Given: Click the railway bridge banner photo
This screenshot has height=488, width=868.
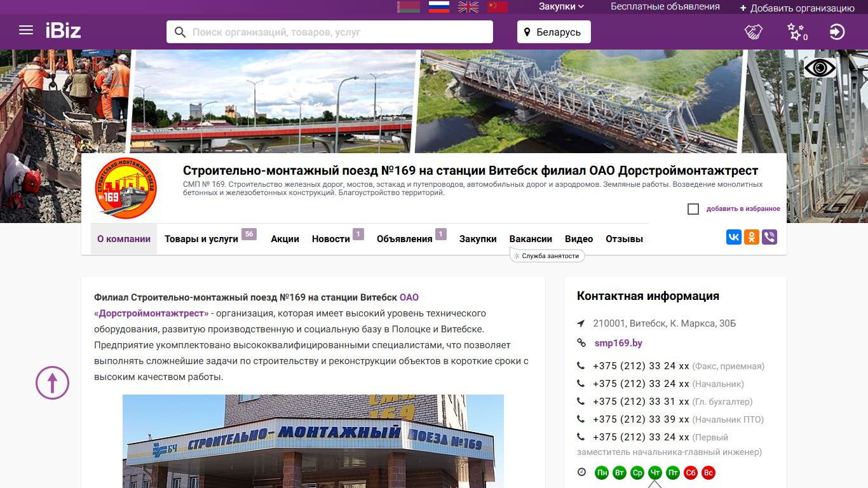Looking at the screenshot, I should pyautogui.click(x=578, y=100).
